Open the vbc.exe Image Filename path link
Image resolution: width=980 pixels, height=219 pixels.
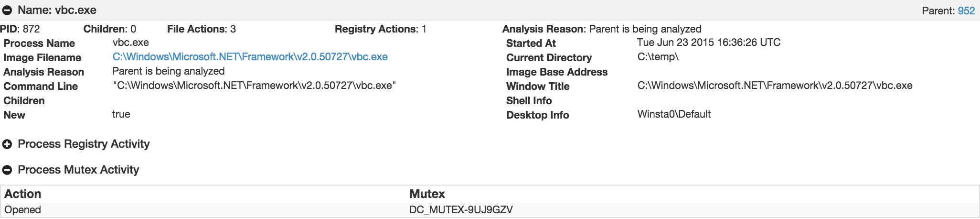point(250,57)
